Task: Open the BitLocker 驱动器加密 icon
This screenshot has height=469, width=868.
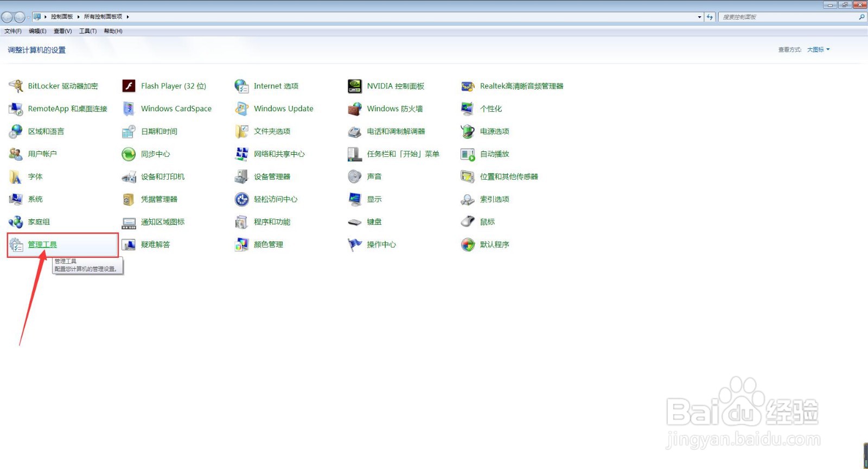Action: 16,86
